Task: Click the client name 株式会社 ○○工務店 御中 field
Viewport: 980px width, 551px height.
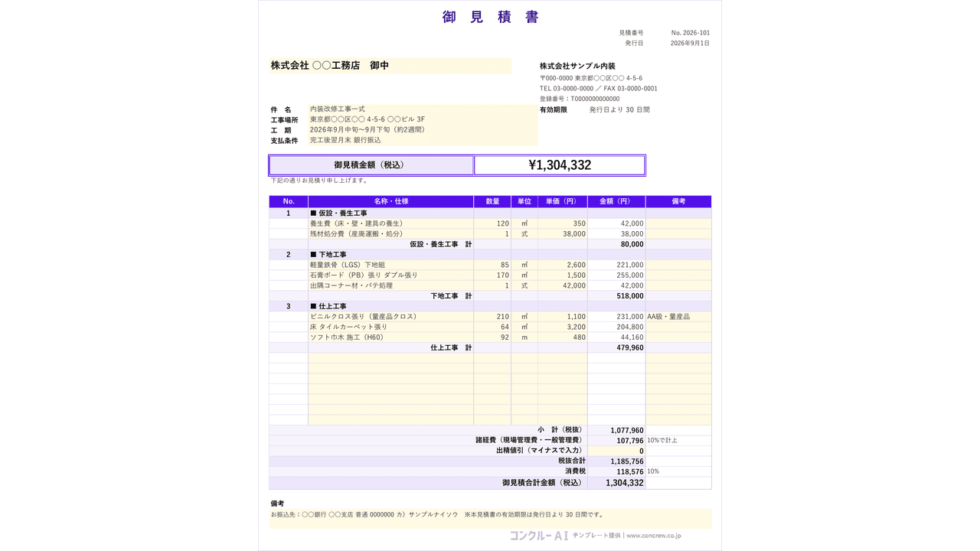Action: (x=390, y=66)
